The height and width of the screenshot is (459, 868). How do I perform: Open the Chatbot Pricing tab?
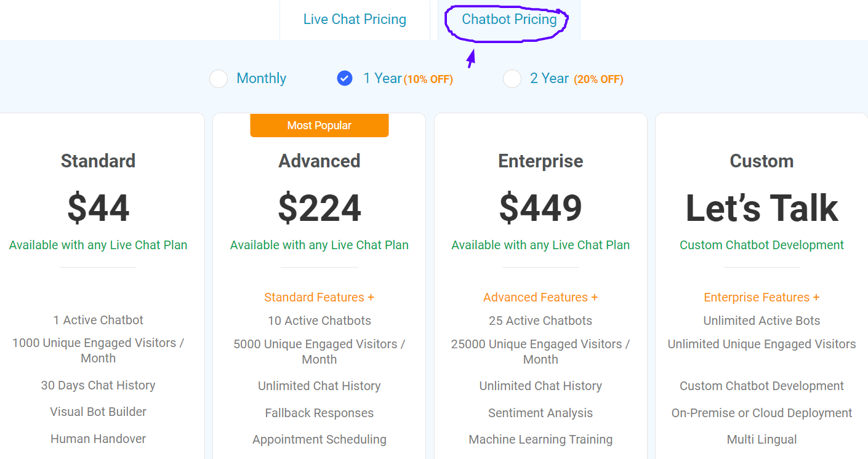pyautogui.click(x=509, y=20)
